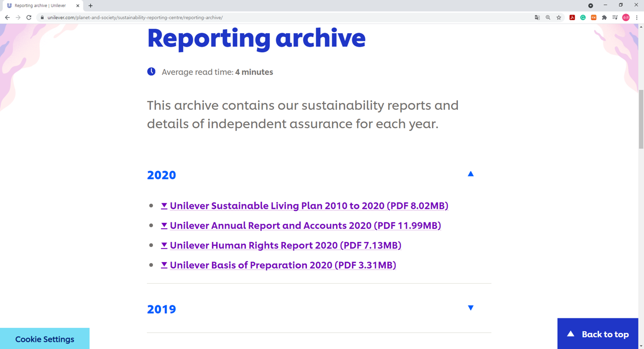Open the Grammarly extension icon
This screenshot has height=349, width=644.
tap(583, 18)
